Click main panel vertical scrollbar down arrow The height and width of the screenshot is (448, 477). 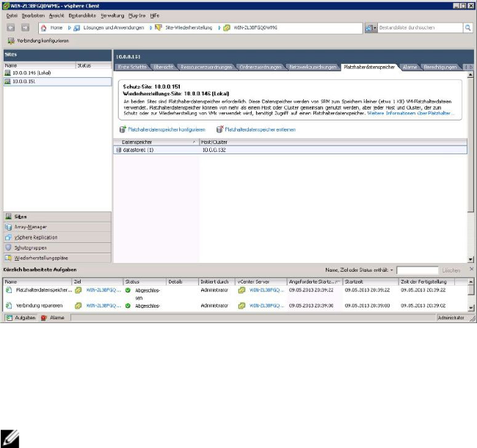point(470,259)
